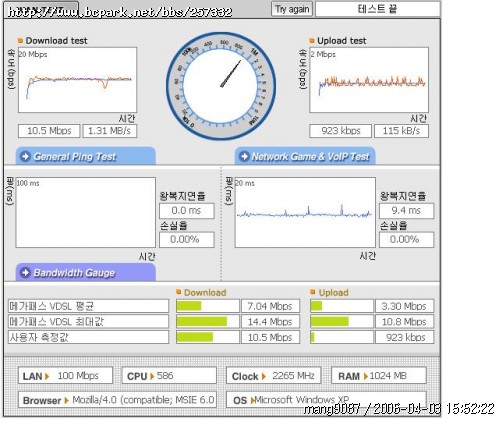
Task: Click the OS Microsoft Windows XP info box
Action: pyautogui.click(x=326, y=400)
